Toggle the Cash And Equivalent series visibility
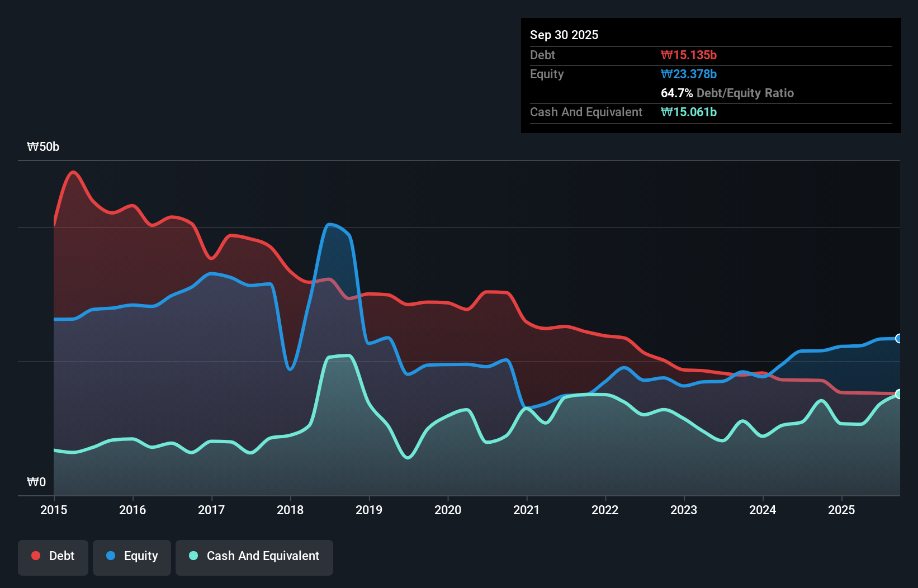This screenshot has height=588, width=918. pyautogui.click(x=254, y=556)
